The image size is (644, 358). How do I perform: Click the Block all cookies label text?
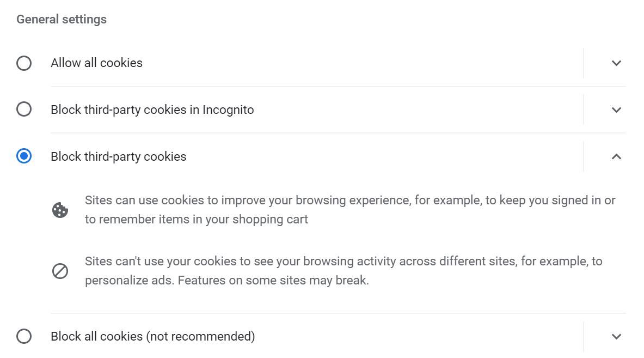(152, 336)
